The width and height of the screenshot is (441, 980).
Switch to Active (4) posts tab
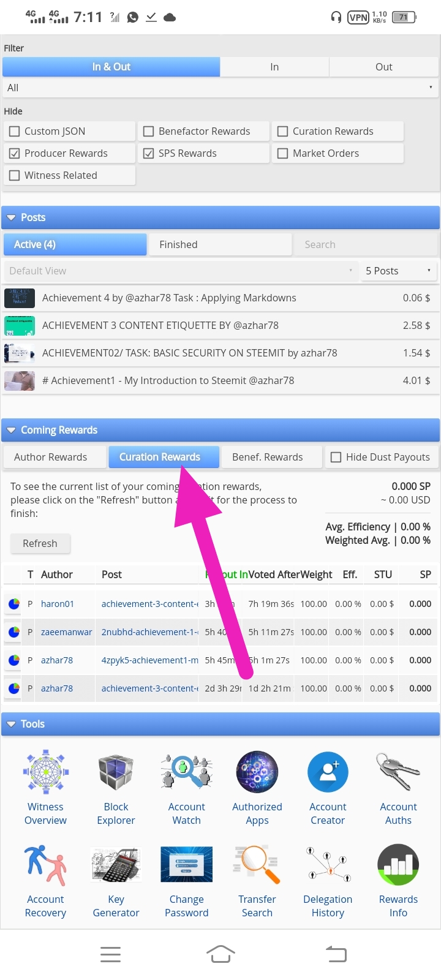click(x=75, y=244)
